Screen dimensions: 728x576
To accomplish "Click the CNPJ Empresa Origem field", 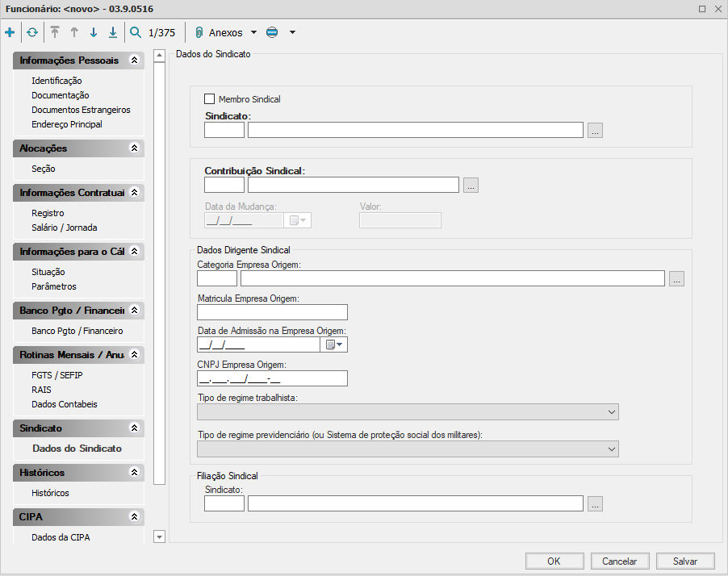I will point(272,378).
